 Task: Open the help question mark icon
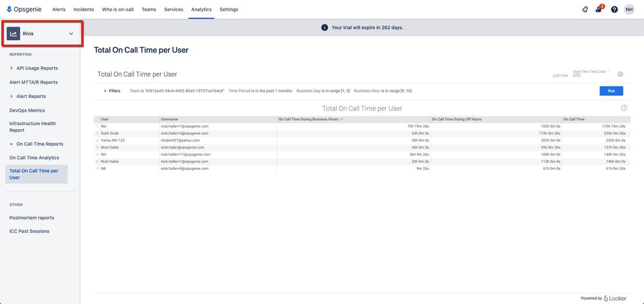[614, 10]
